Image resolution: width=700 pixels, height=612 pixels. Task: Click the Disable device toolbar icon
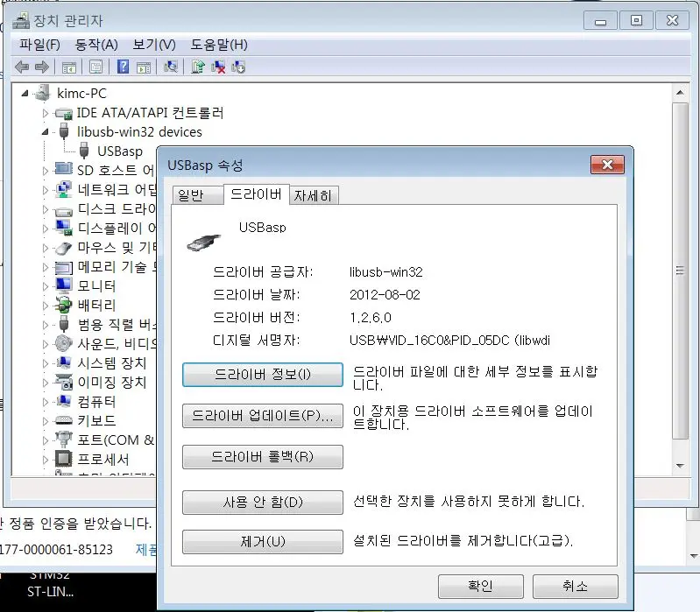tap(238, 67)
